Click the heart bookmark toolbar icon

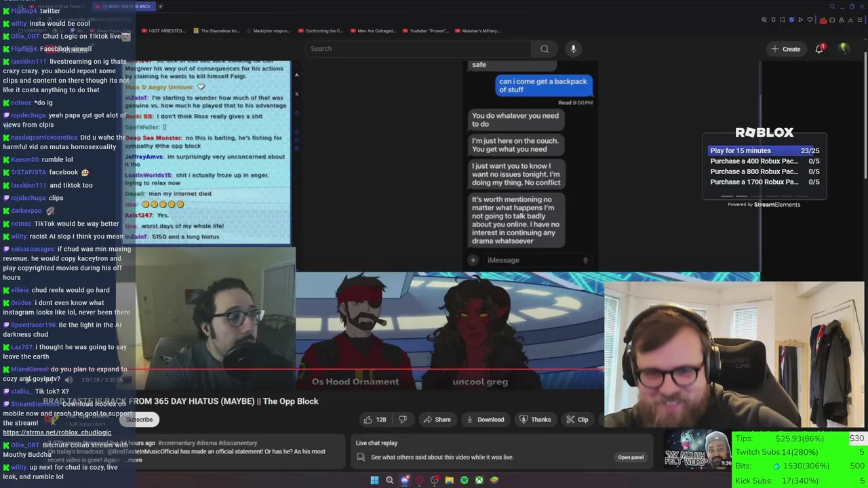point(810,20)
